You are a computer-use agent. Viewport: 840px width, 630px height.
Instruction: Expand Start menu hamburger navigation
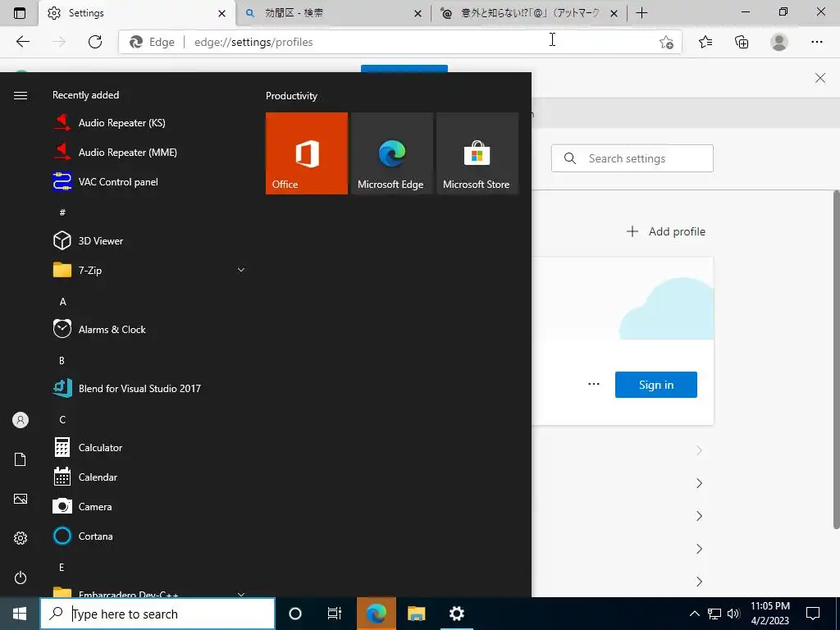click(21, 95)
